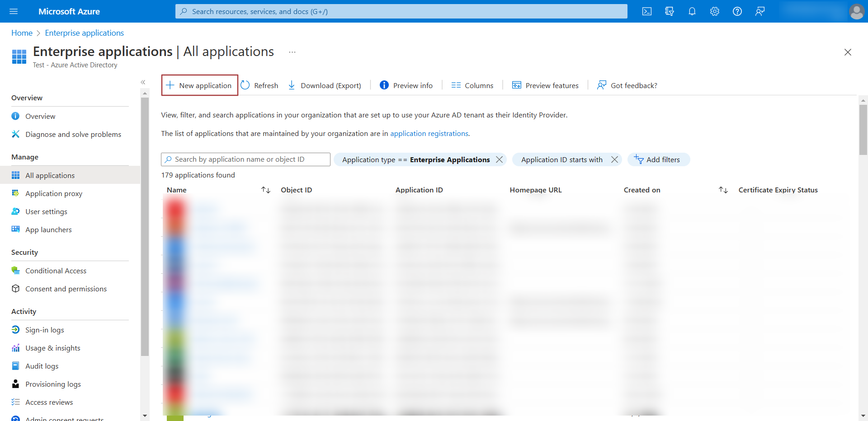
Task: Click the New application button
Action: [199, 85]
